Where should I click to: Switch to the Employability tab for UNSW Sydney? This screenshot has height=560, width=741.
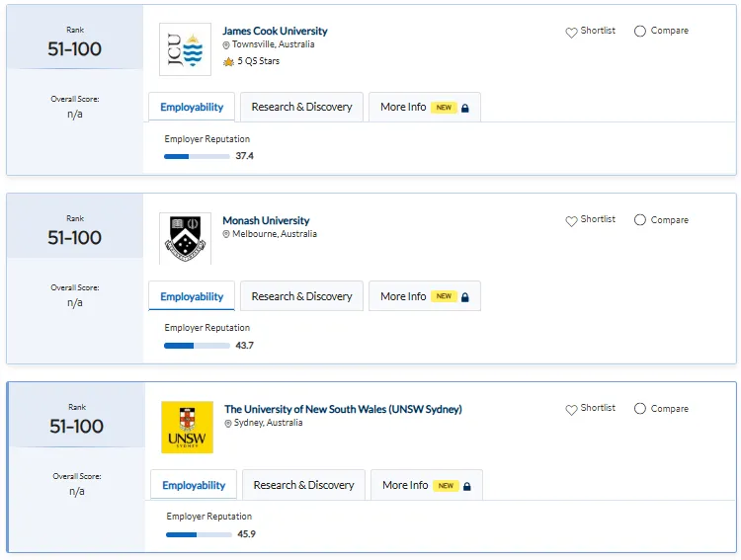coord(194,485)
